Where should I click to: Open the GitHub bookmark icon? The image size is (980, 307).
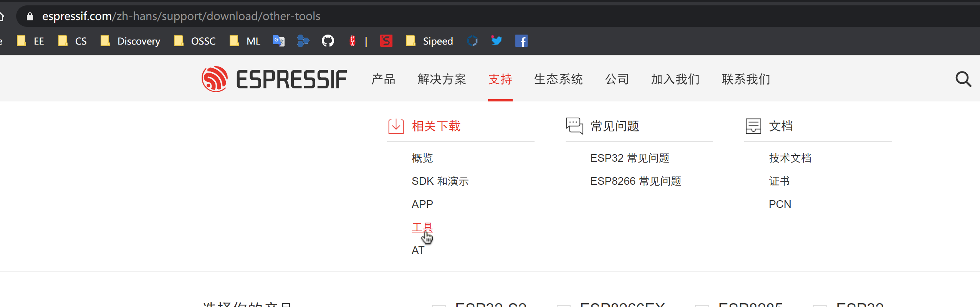pyautogui.click(x=328, y=41)
